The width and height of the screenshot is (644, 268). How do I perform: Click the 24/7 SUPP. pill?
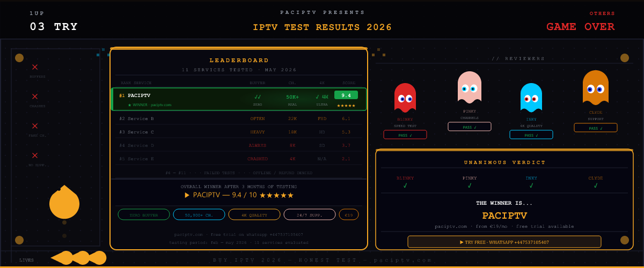pos(310,214)
